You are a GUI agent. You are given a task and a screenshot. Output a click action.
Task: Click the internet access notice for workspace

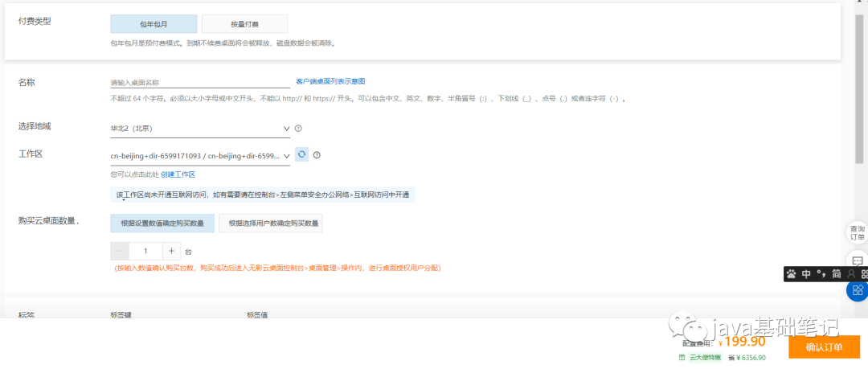[x=262, y=195]
